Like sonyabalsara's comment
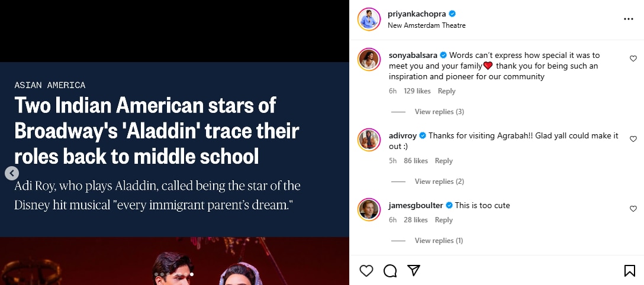 pos(633,59)
